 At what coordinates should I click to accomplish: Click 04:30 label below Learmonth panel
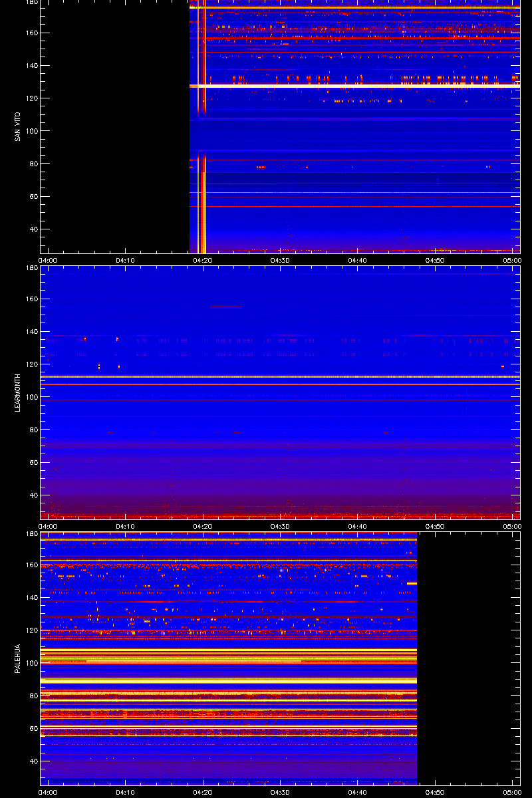(x=280, y=526)
